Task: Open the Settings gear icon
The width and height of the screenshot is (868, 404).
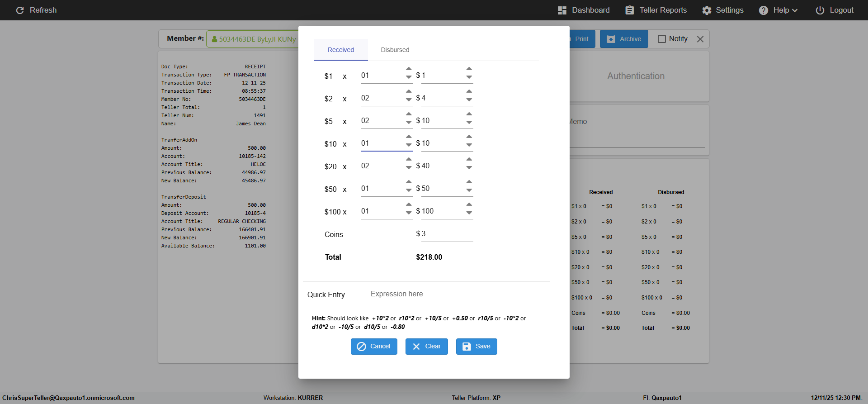Action: click(707, 10)
